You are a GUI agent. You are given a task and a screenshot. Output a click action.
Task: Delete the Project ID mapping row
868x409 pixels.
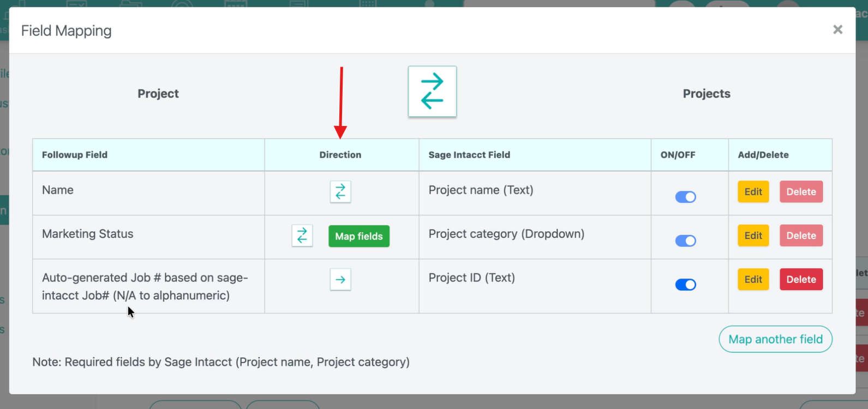800,279
